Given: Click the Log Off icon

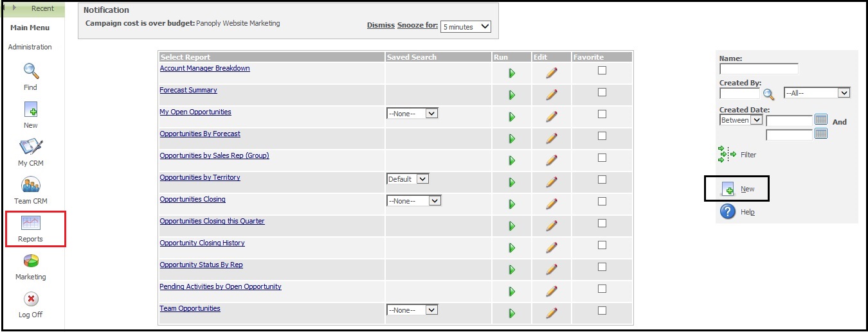Looking at the screenshot, I should [x=31, y=299].
